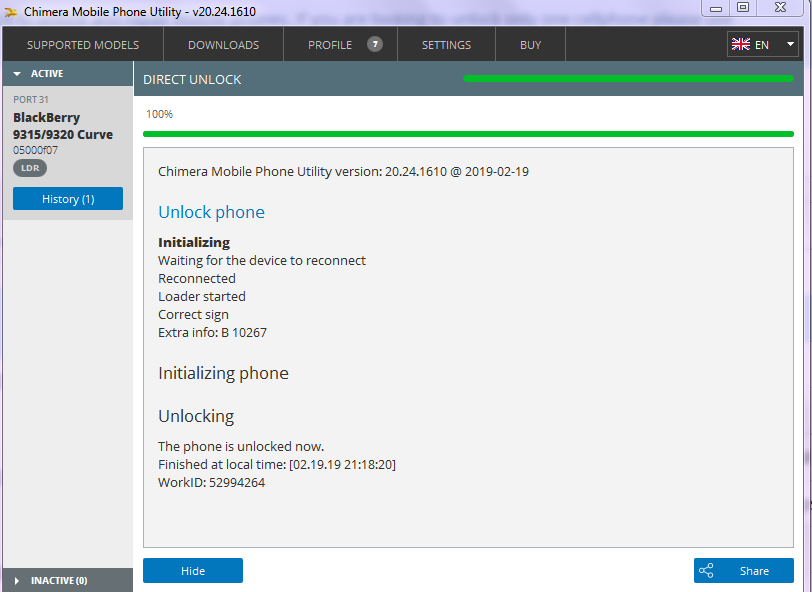Screen dimensions: 812x592
Task: Click the 'Extra info: B 10267' line
Action: [212, 333]
